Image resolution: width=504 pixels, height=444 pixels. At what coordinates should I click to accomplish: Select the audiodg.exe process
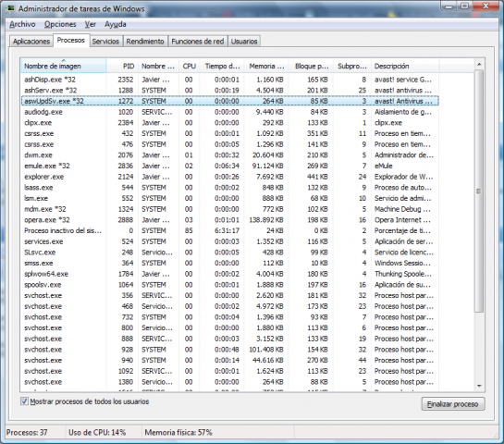click(x=230, y=112)
